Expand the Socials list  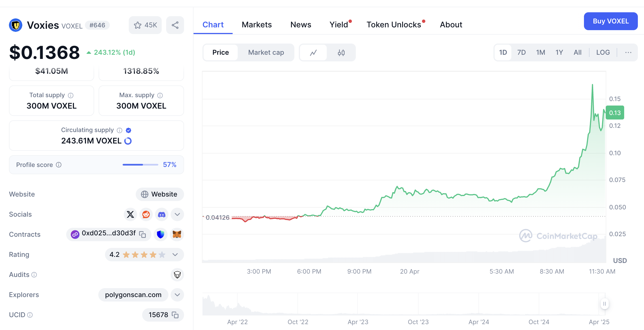click(177, 214)
